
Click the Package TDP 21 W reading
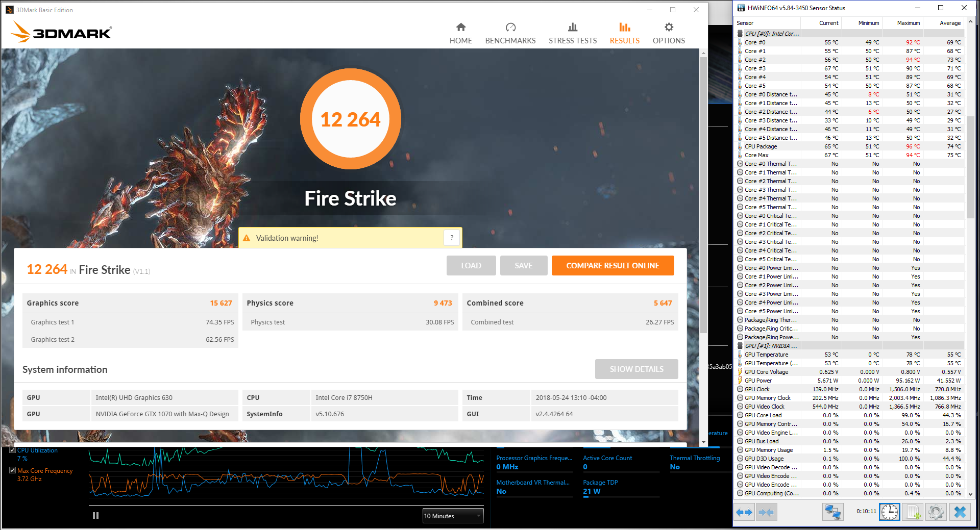[x=592, y=491]
